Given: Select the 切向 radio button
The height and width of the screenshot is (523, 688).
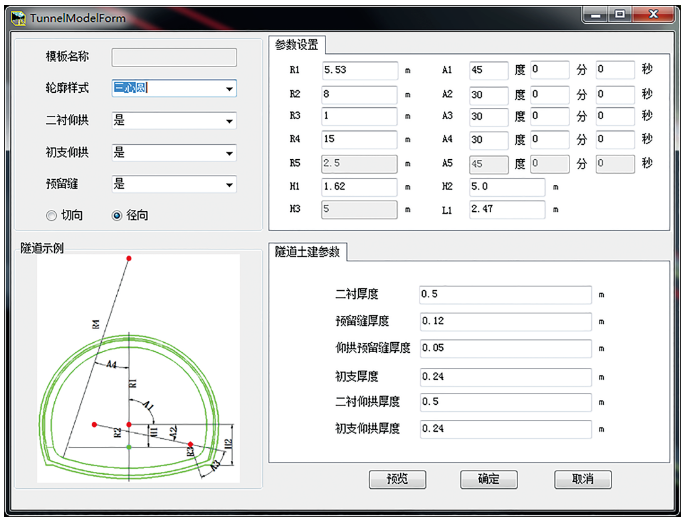Looking at the screenshot, I should tap(51, 215).
